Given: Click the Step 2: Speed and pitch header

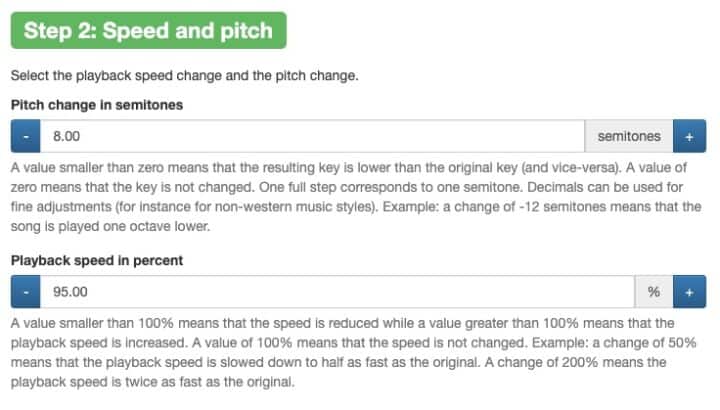Looking at the screenshot, I should tap(148, 30).
